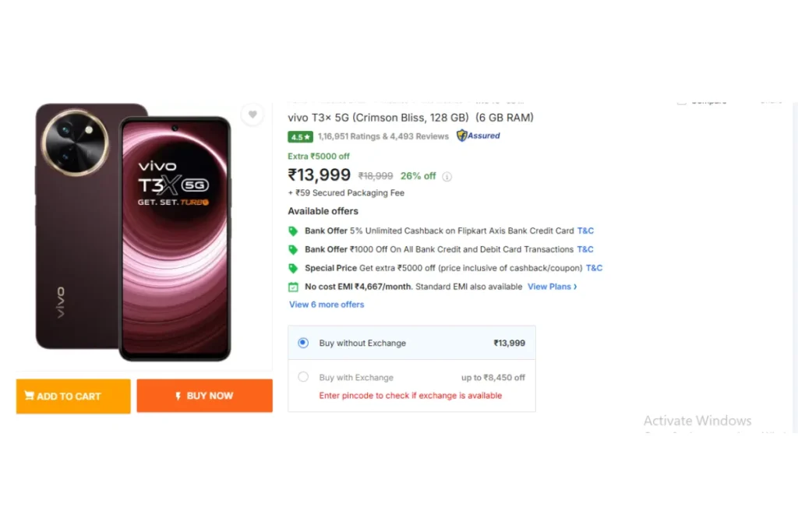Open T&C for Axis Bank cashback offer
Image resolution: width=798 pixels, height=532 pixels.
[x=585, y=231]
